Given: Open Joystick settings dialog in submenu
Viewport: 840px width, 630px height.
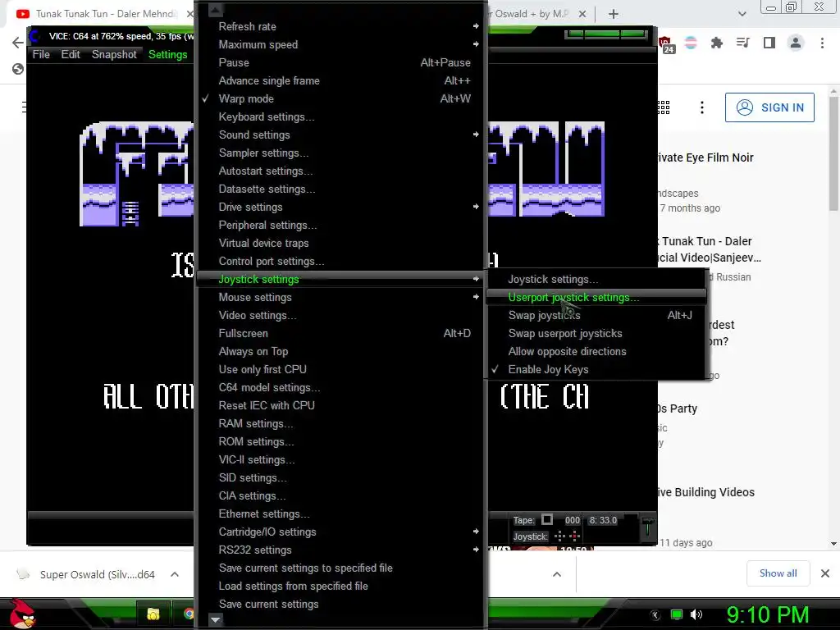Looking at the screenshot, I should (x=596, y=279).
